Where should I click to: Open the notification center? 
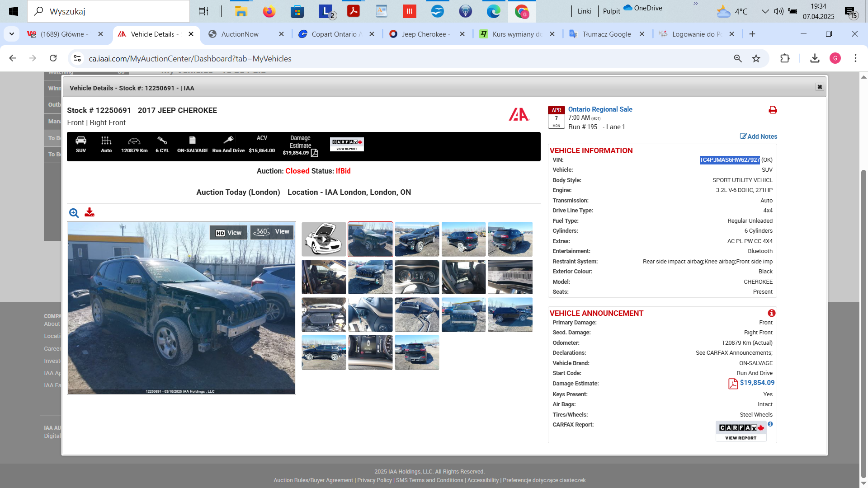[850, 12]
